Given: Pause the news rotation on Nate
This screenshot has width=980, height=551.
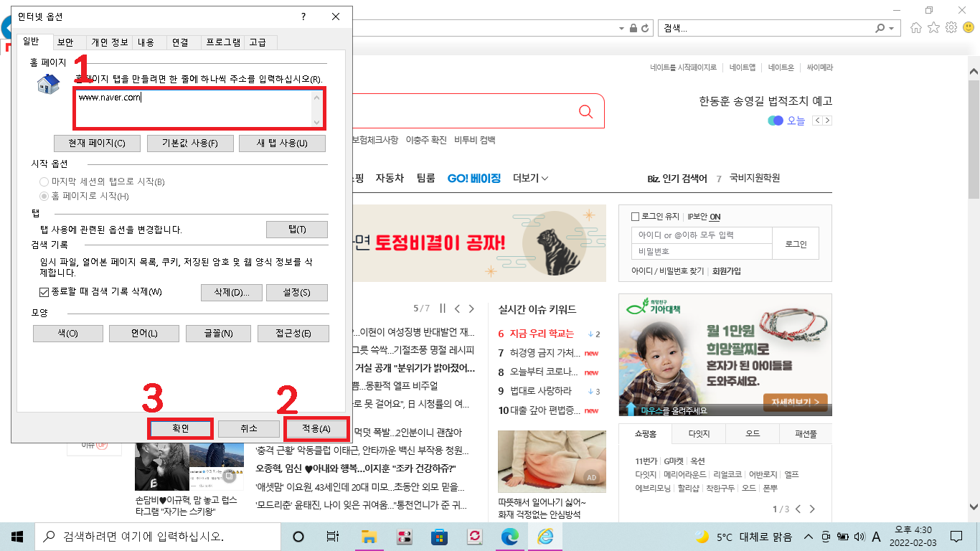Looking at the screenshot, I should (443, 309).
